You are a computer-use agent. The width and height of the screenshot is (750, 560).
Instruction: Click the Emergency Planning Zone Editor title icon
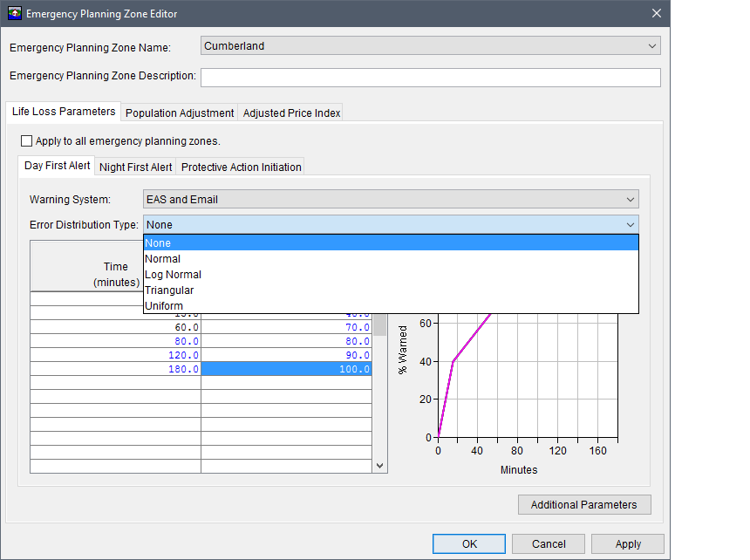pos(15,13)
